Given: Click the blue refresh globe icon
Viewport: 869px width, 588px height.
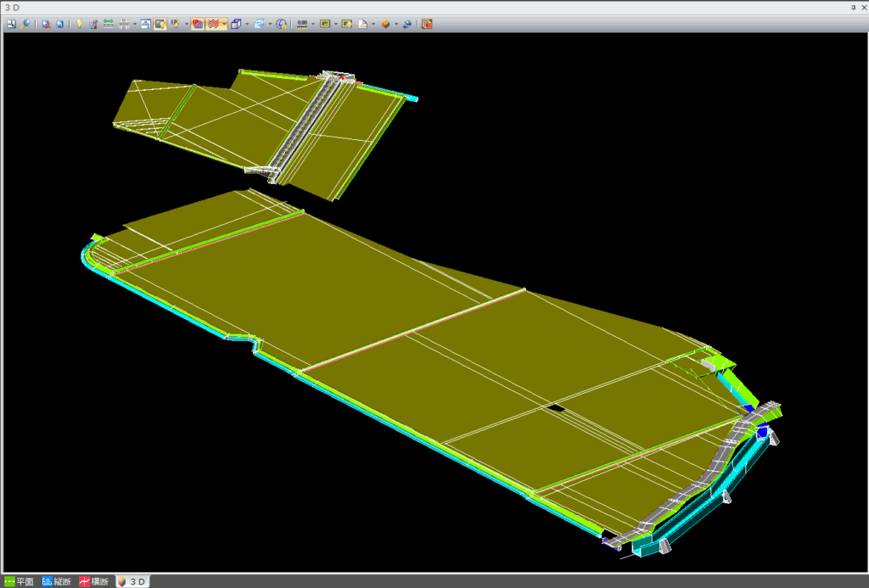Looking at the screenshot, I should pos(407,24).
